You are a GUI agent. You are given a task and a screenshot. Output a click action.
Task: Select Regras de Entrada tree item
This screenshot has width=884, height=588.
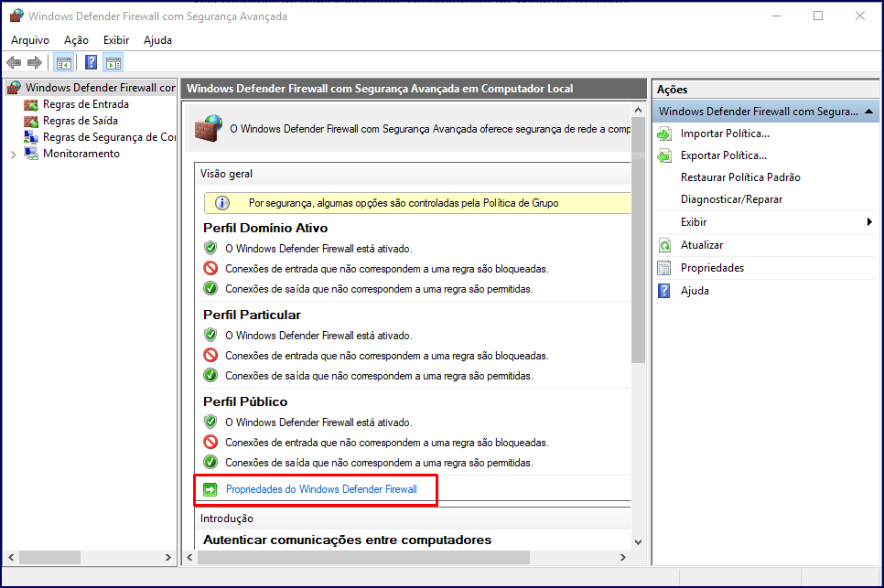[86, 105]
